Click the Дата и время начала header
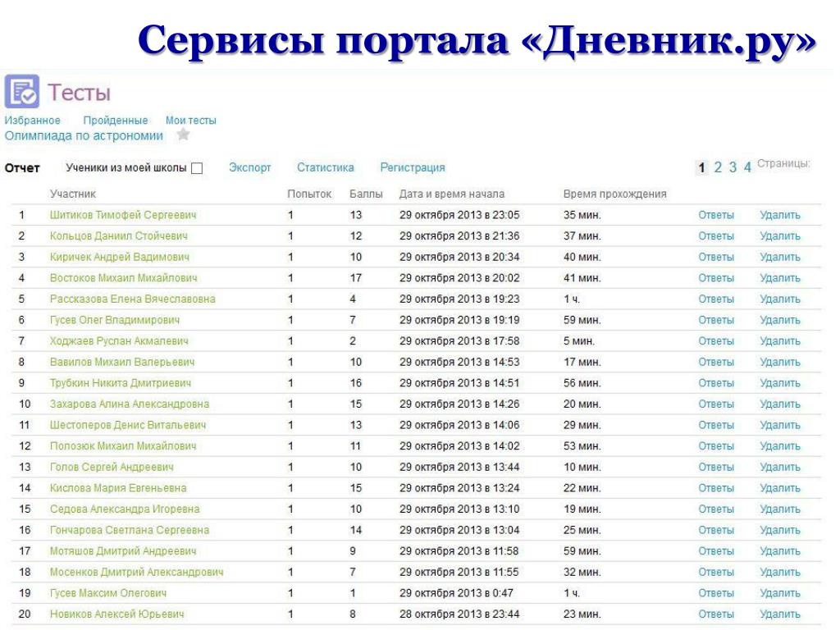This screenshot has height=630, width=840. coord(452,194)
